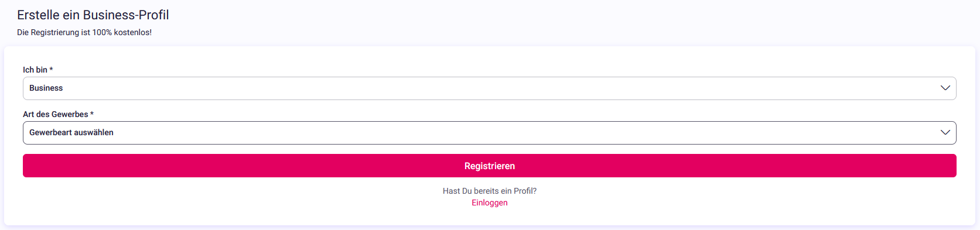The image size is (980, 230).
Task: Click the word "Profil?" above the Einloggen link
Action: (525, 191)
